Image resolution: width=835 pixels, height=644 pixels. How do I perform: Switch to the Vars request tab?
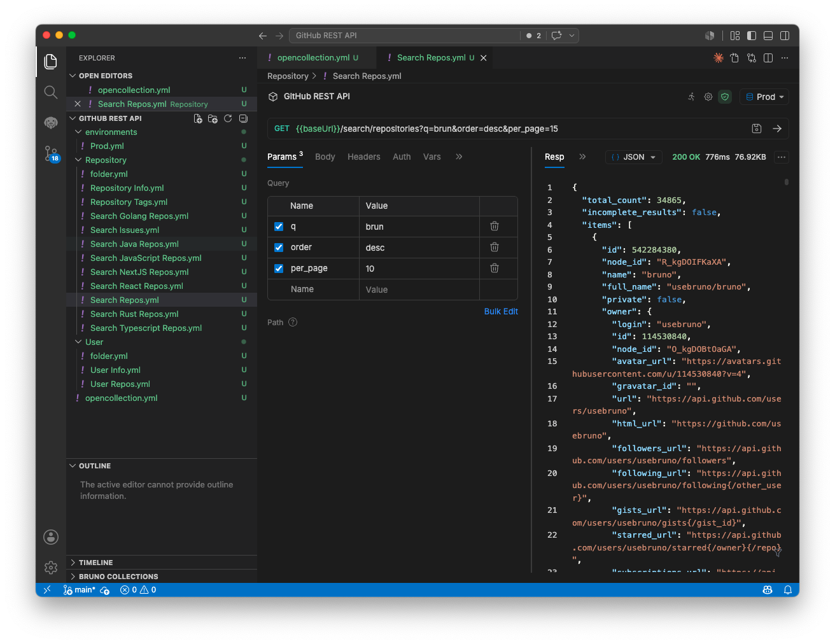click(432, 157)
